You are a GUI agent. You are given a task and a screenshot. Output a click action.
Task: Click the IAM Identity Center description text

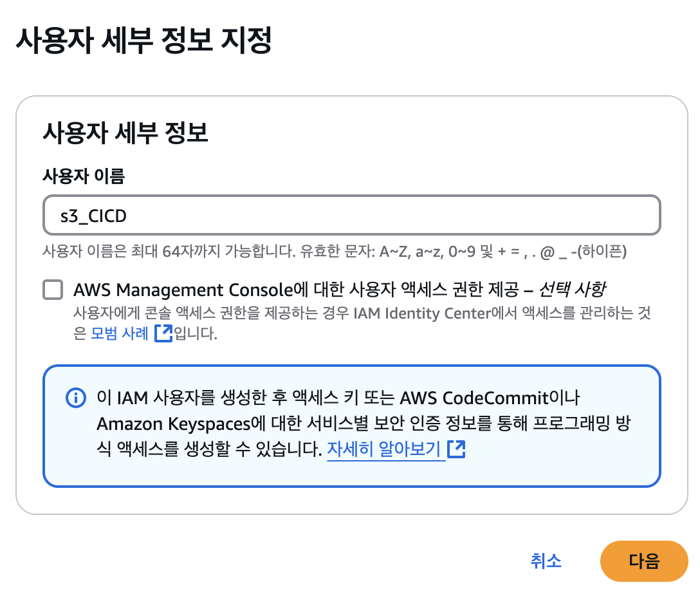coord(362,322)
